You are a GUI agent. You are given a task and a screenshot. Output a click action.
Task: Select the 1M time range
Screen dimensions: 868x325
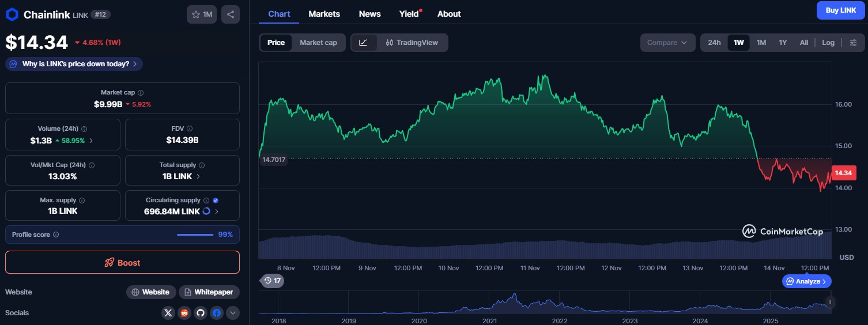click(x=761, y=43)
